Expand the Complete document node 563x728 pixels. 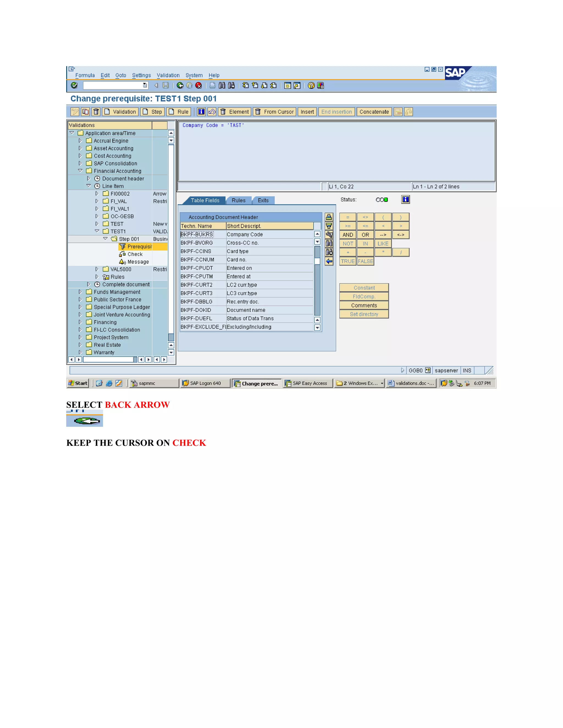point(89,284)
